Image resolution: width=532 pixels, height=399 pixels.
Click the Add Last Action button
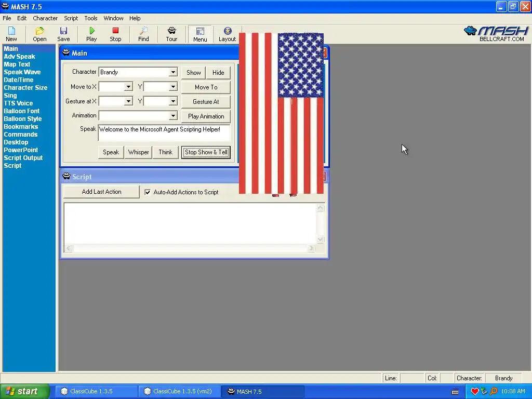[x=101, y=192]
